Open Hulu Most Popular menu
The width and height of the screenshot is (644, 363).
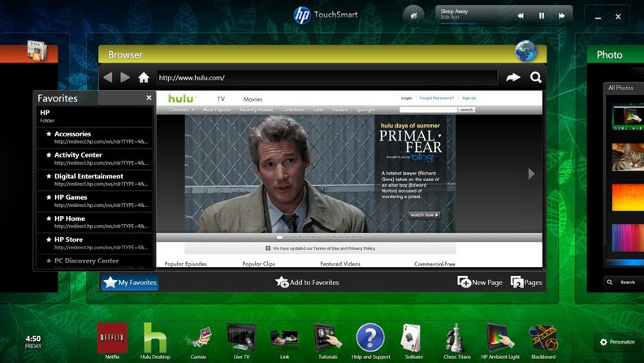point(217,110)
